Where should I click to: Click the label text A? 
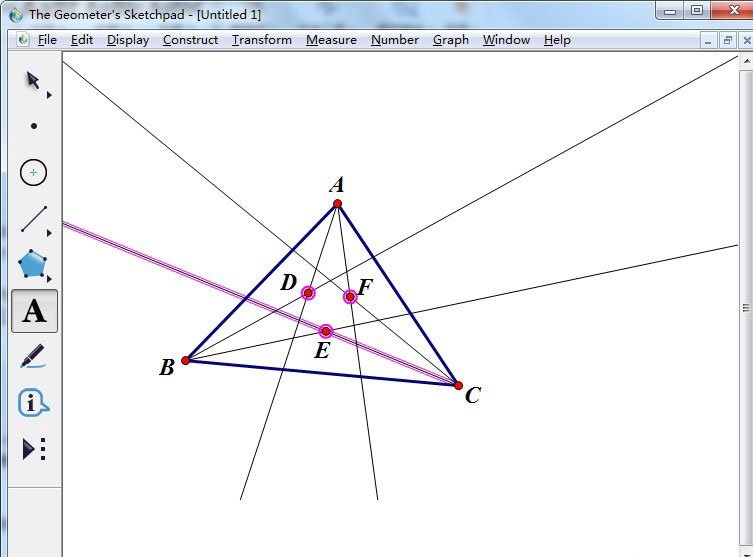pyautogui.click(x=337, y=184)
